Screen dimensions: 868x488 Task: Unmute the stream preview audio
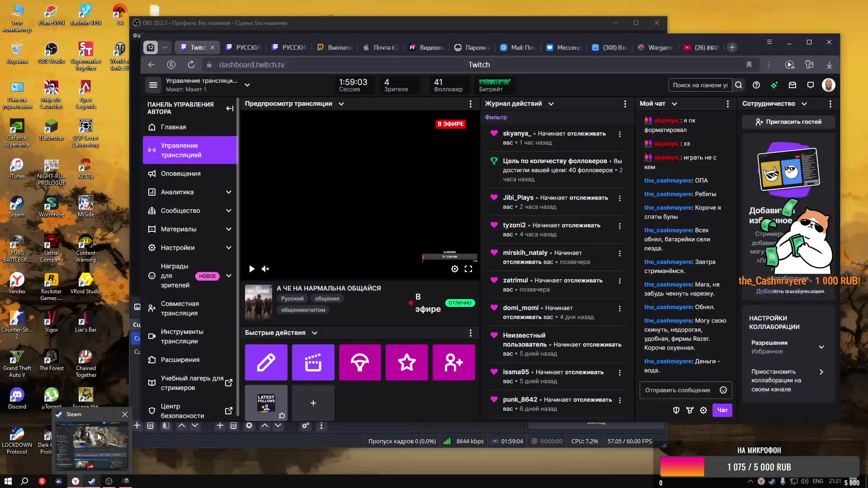pyautogui.click(x=265, y=269)
